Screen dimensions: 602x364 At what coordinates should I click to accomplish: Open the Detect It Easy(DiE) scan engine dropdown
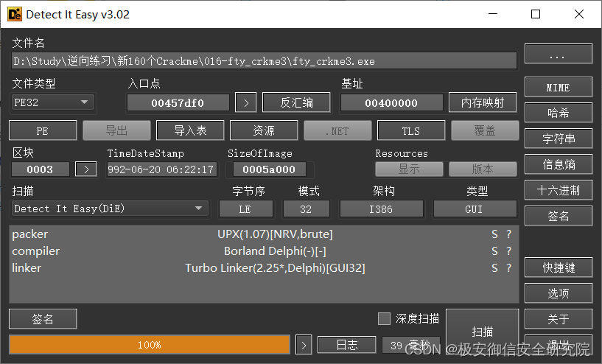[110, 209]
